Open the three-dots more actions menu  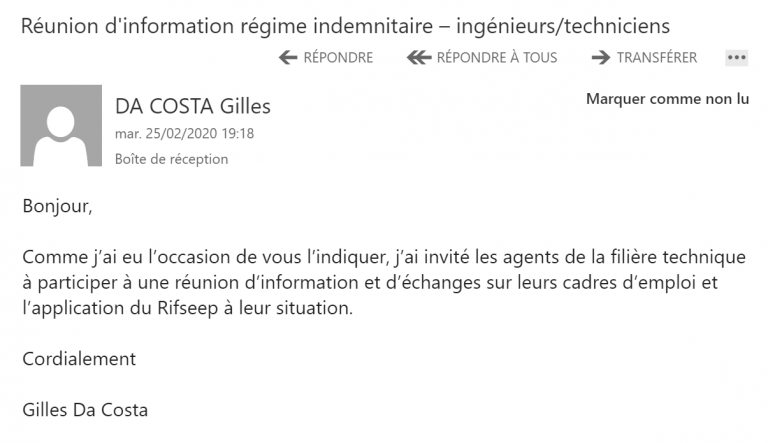[x=737, y=58]
